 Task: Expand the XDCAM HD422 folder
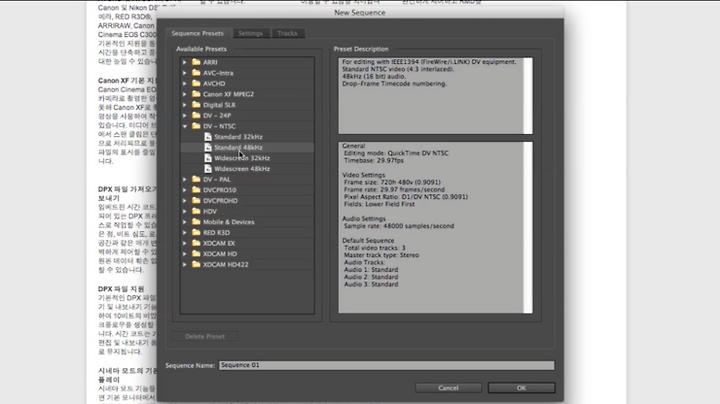185,264
